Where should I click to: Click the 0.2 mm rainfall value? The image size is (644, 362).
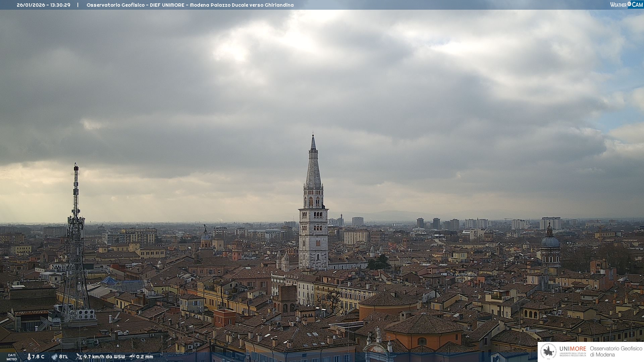point(145,357)
